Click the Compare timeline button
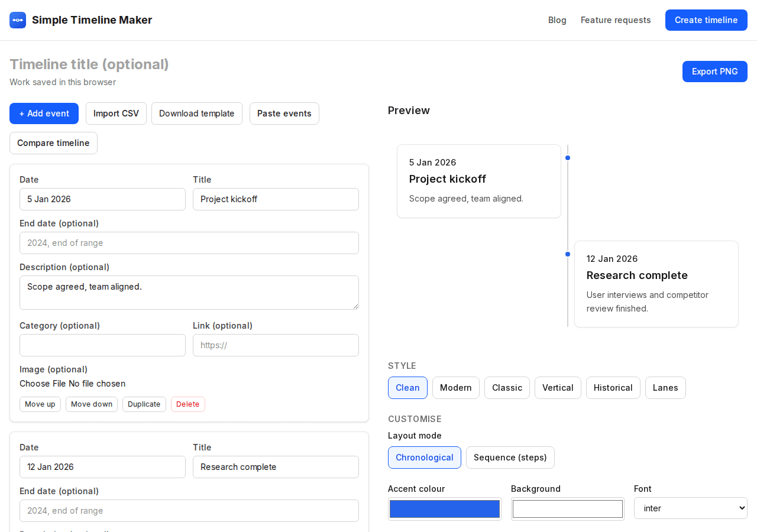The width and height of the screenshot is (757, 532). pyautogui.click(x=53, y=143)
